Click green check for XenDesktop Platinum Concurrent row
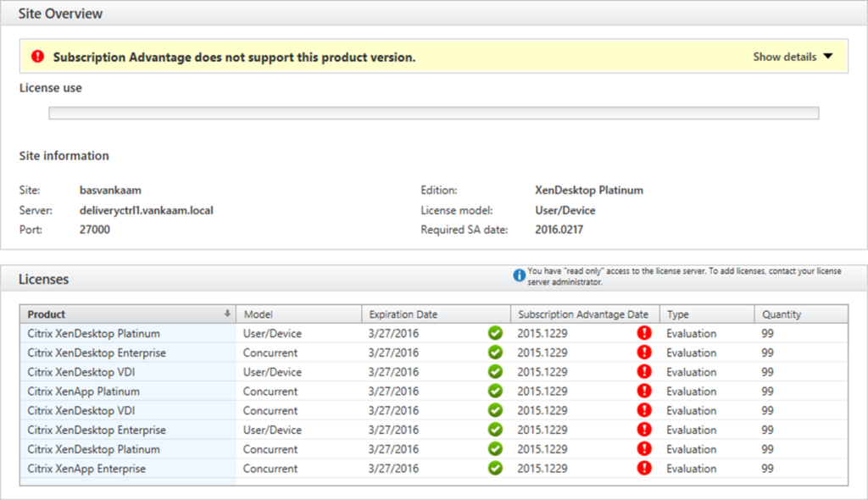Image resolution: width=868 pixels, height=500 pixels. (x=495, y=449)
